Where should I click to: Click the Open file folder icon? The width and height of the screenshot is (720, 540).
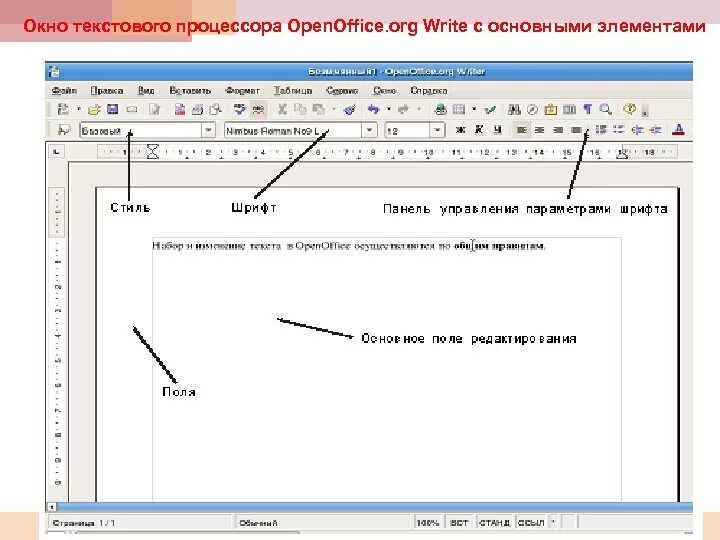tap(95, 109)
